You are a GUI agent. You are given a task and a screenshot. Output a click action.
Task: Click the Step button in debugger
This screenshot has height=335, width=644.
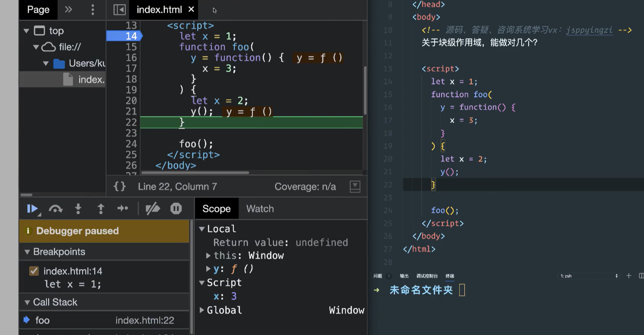[x=122, y=208]
